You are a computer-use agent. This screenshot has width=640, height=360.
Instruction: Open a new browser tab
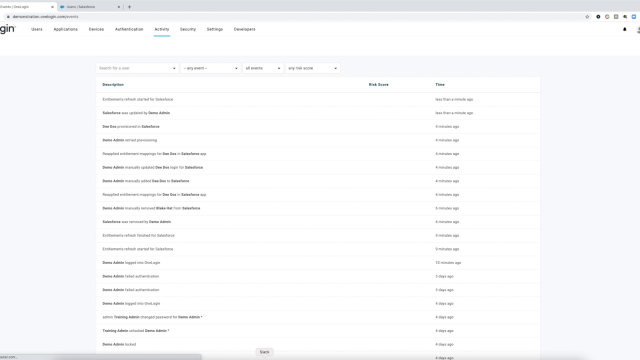pyautogui.click(x=129, y=7)
